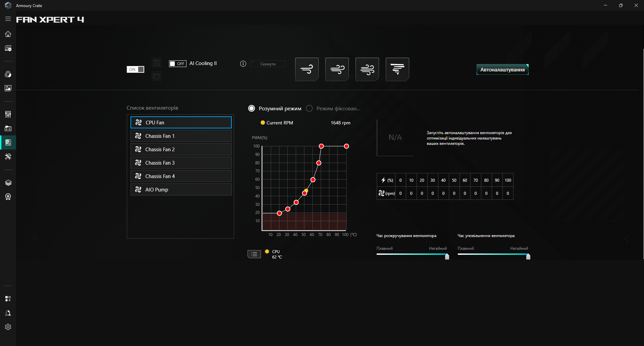
Task: Select the Turbo fan preset icon
Action: [367, 69]
